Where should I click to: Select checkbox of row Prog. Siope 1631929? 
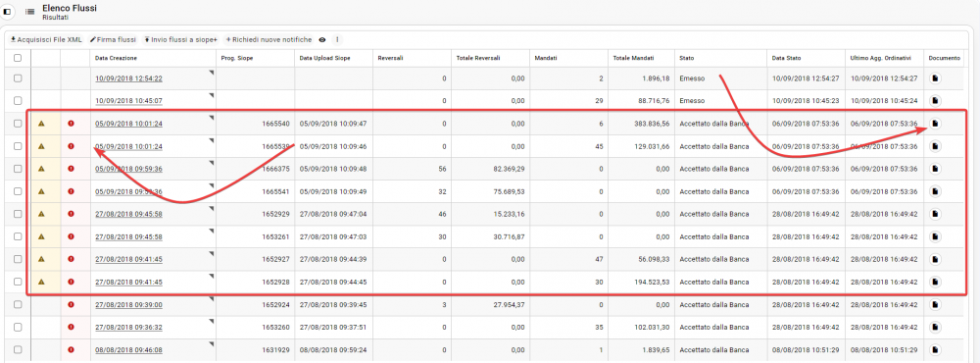click(x=18, y=349)
